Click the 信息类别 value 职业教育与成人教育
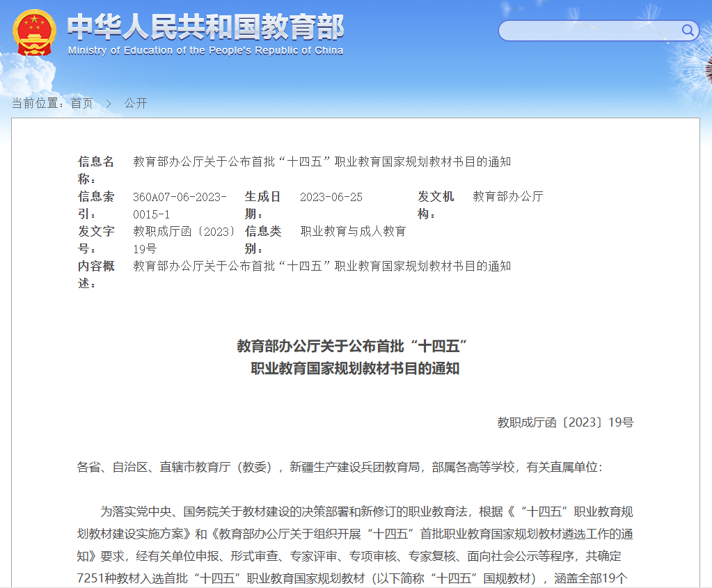Viewport: 712px width, 588px height. tap(353, 231)
